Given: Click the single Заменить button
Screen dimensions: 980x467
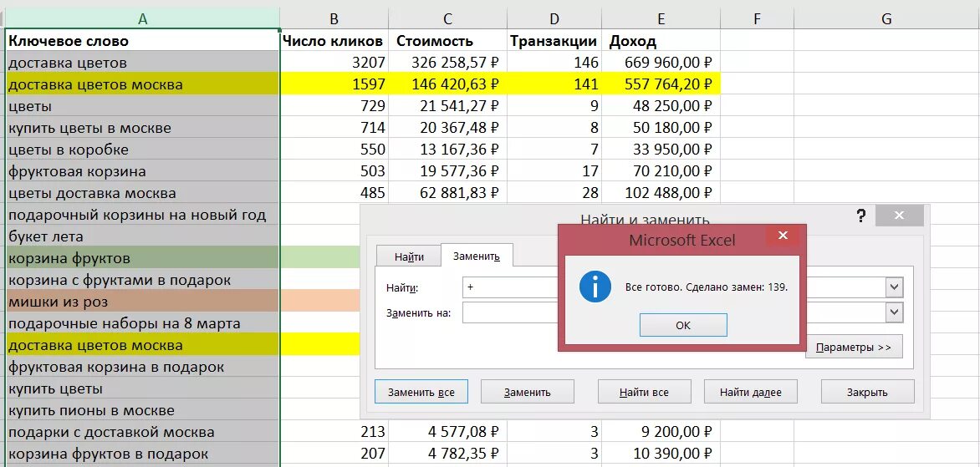Looking at the screenshot, I should [x=528, y=392].
